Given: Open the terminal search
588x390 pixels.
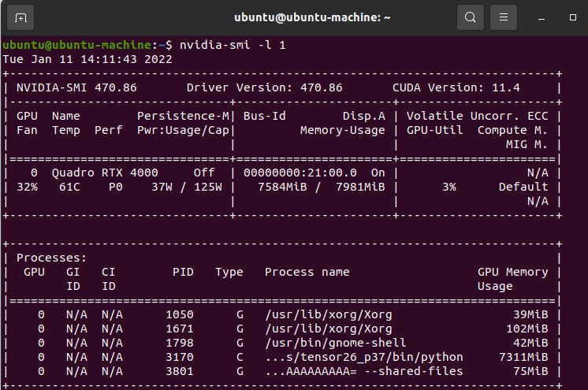Looking at the screenshot, I should coord(471,17).
